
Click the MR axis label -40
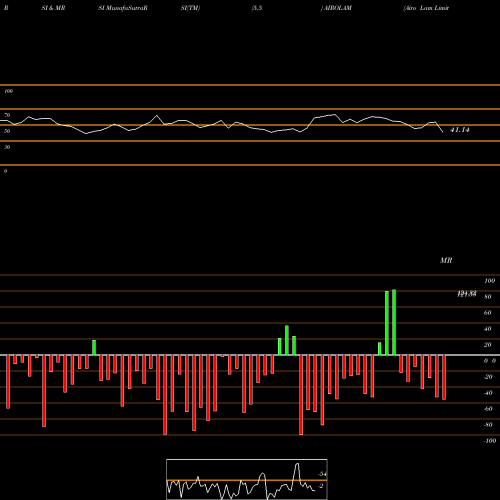click(488, 393)
